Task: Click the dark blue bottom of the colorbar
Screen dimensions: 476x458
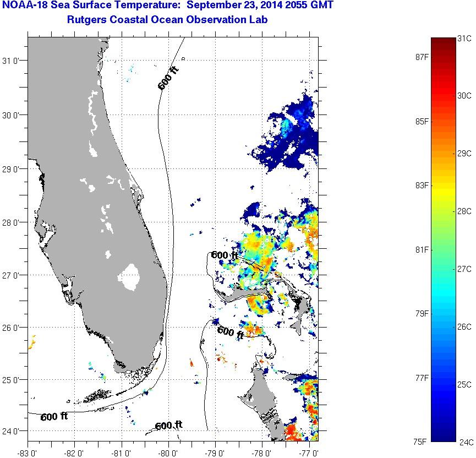Action: pos(442,438)
